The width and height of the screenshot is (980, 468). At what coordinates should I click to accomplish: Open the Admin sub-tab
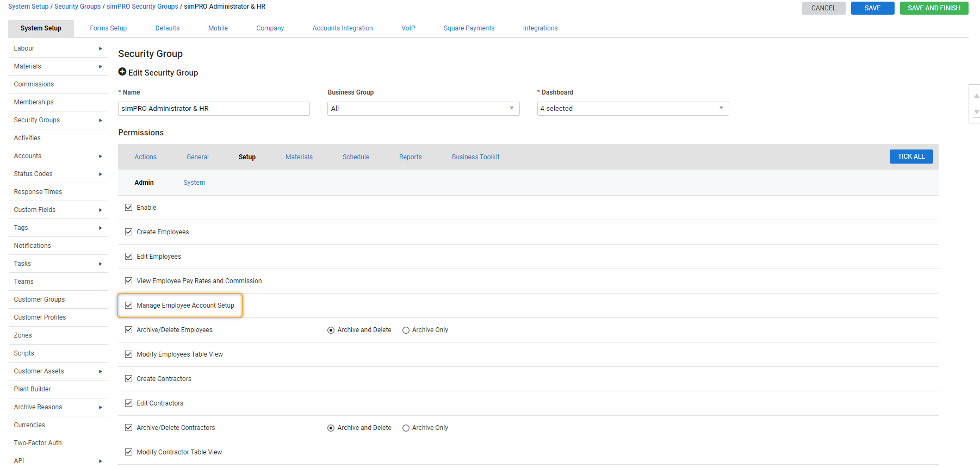(x=144, y=183)
